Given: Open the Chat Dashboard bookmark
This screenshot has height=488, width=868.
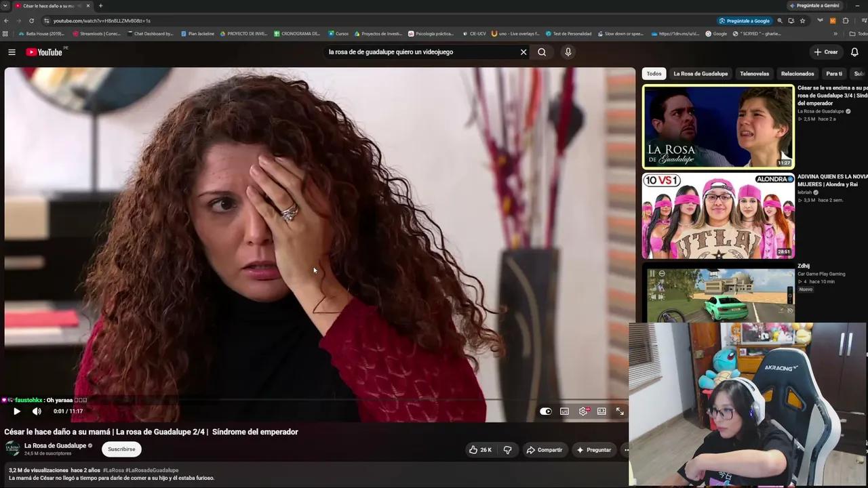Looking at the screenshot, I should (x=150, y=34).
